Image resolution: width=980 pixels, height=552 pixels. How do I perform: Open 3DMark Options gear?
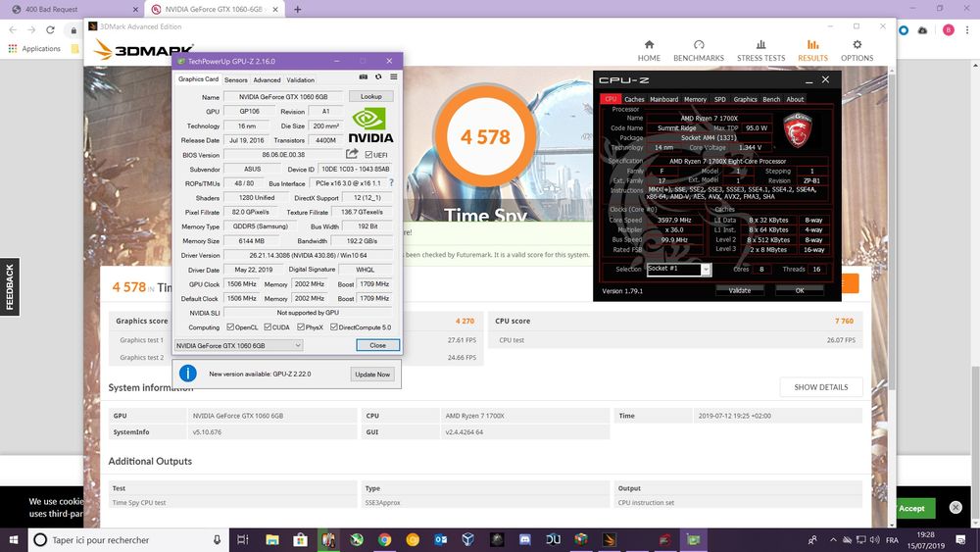(857, 51)
